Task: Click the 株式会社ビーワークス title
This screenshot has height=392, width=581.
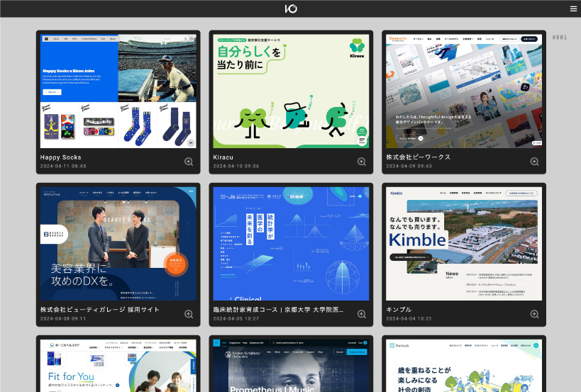Action: pyautogui.click(x=419, y=157)
